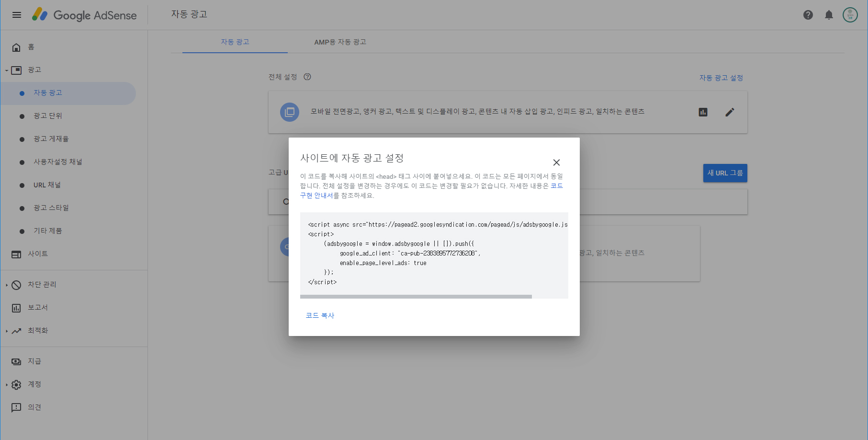
Task: Click the 코드 복사 button
Action: [x=320, y=315]
